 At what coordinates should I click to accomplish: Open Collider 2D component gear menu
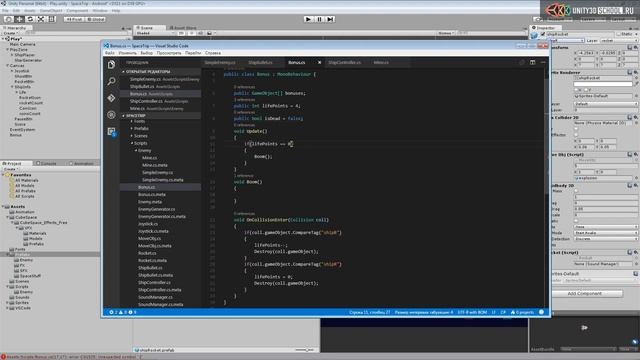point(635,118)
